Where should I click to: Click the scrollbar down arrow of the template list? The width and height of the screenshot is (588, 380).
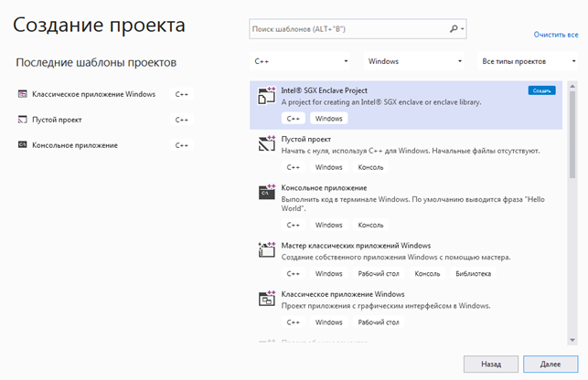(x=572, y=341)
